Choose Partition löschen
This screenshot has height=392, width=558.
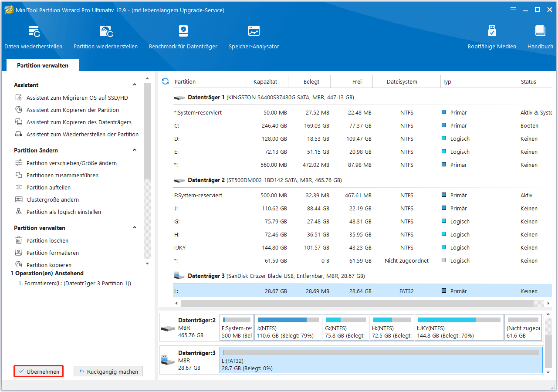coord(42,241)
